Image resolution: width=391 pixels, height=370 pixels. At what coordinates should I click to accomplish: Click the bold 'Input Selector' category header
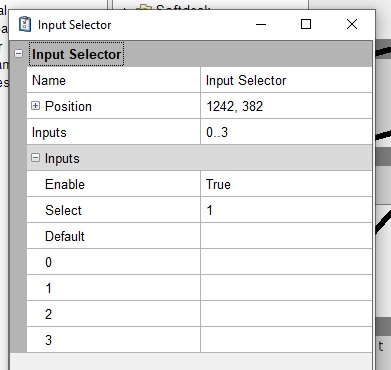[77, 54]
